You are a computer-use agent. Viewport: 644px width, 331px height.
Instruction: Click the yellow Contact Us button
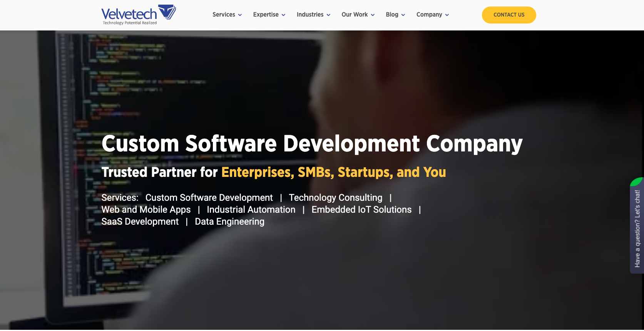click(x=509, y=15)
